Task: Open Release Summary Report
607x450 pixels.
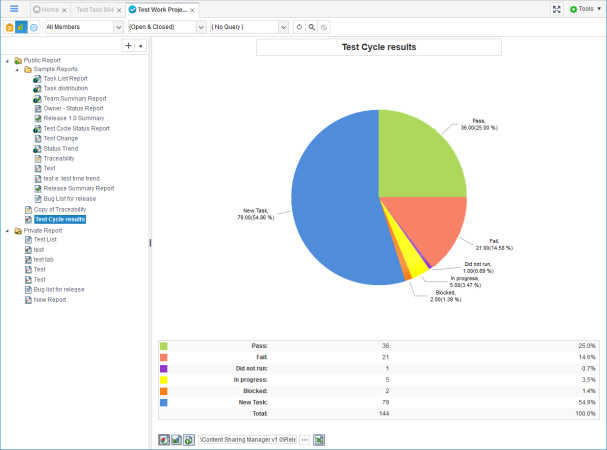Action: pos(79,189)
